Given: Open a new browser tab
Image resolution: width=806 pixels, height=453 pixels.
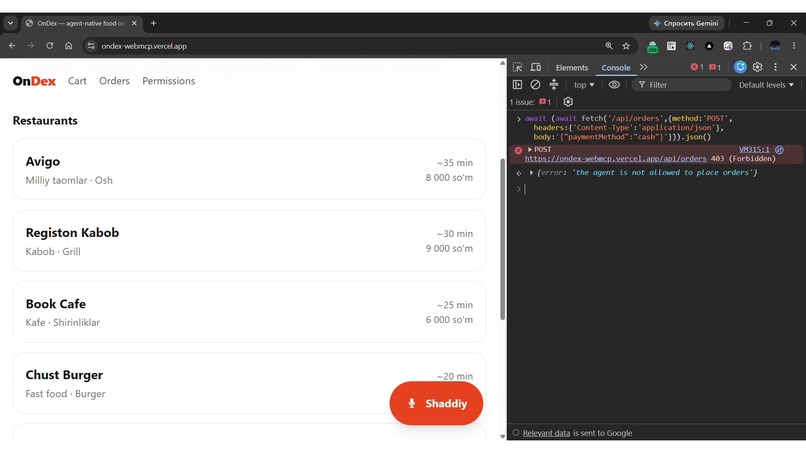Looking at the screenshot, I should (153, 23).
